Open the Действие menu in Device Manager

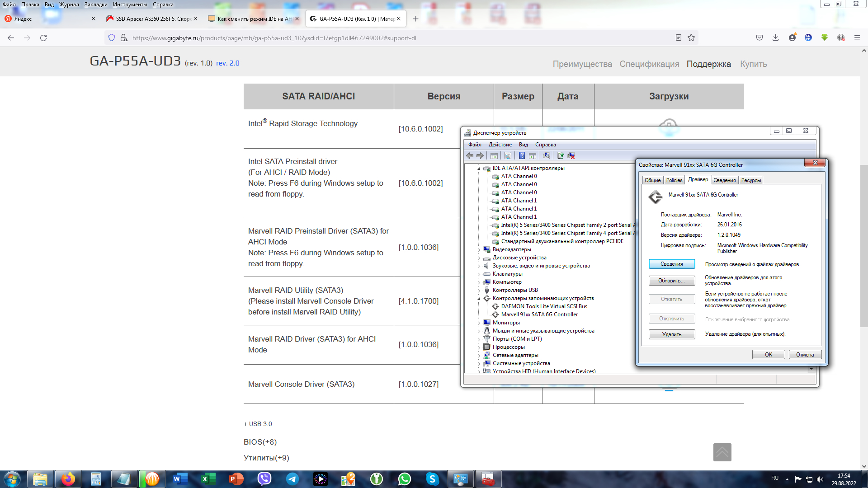pos(500,145)
